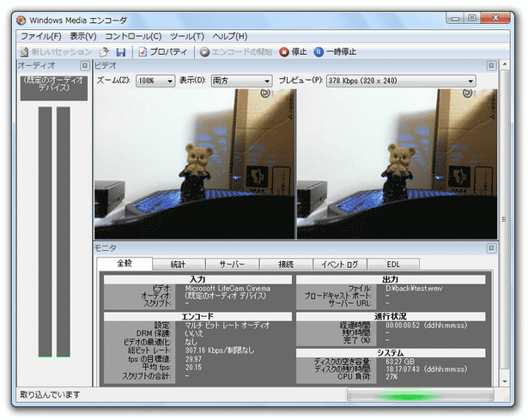Open the ツール(T) menu

187,36
